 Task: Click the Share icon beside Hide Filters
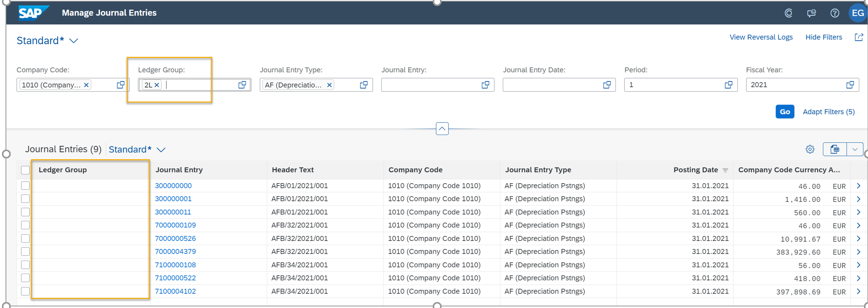point(859,37)
